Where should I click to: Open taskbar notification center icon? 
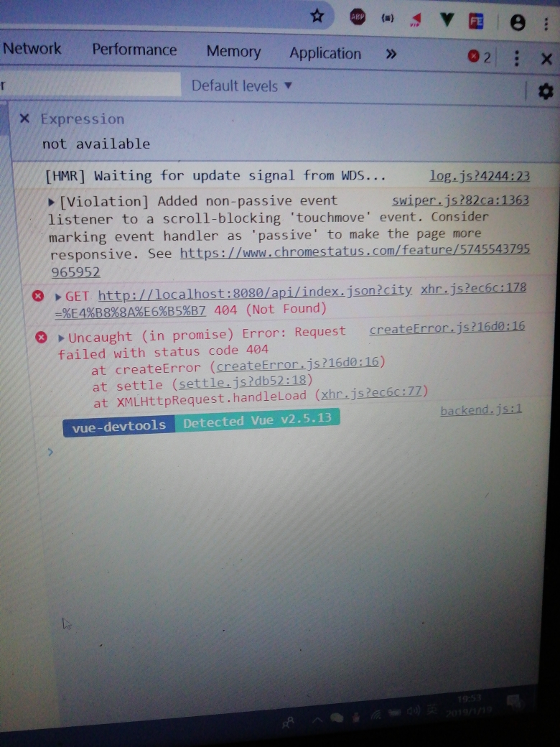[x=514, y=701]
